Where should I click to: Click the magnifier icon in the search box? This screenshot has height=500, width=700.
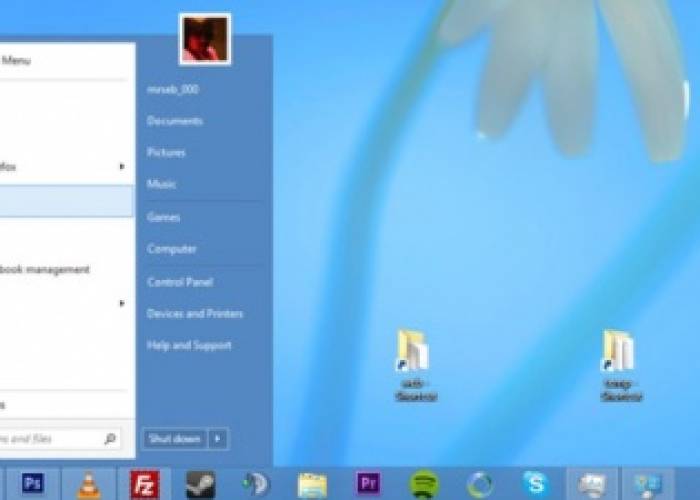(x=110, y=439)
